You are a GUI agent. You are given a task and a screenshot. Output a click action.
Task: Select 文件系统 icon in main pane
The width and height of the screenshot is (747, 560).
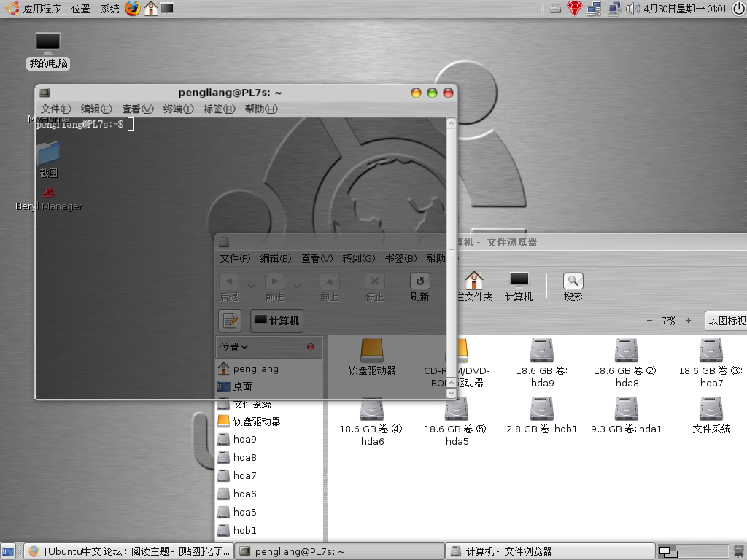(711, 416)
